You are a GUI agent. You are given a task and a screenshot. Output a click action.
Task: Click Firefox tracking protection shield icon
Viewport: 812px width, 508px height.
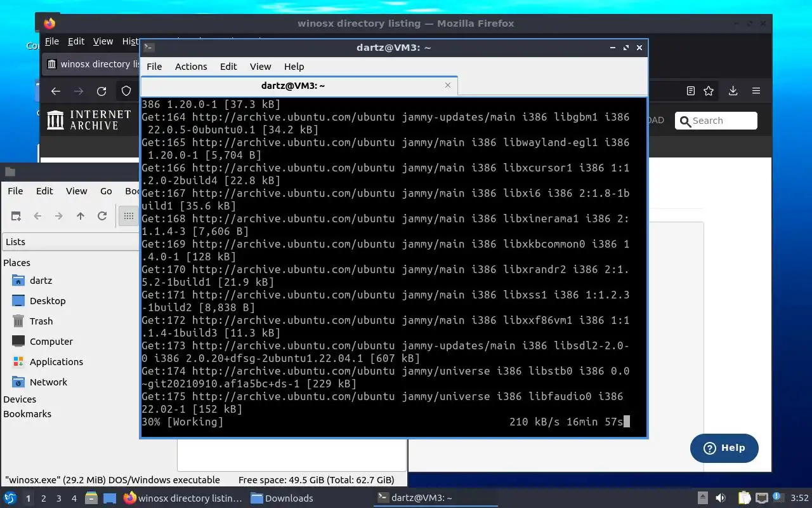click(126, 91)
